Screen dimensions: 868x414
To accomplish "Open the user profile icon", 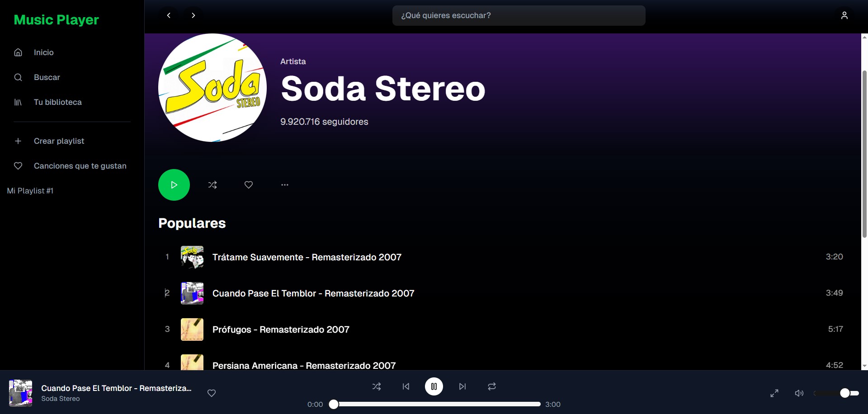I will (x=844, y=15).
